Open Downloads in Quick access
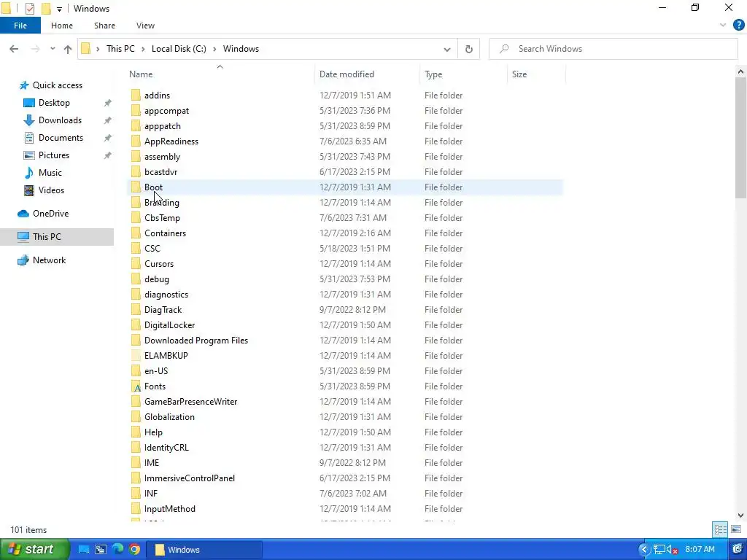The image size is (747, 560). click(x=60, y=120)
